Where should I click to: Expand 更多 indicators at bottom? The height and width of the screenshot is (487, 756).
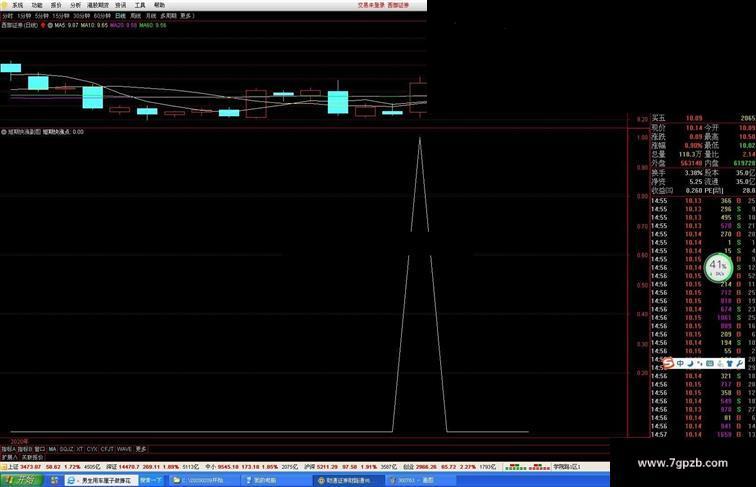141,449
